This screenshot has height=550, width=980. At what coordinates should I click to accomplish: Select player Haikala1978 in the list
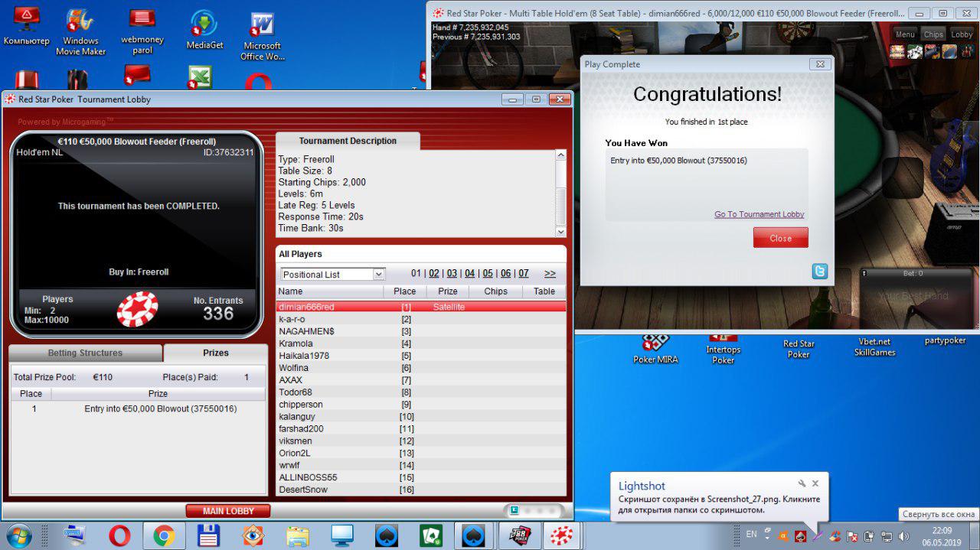421,356
